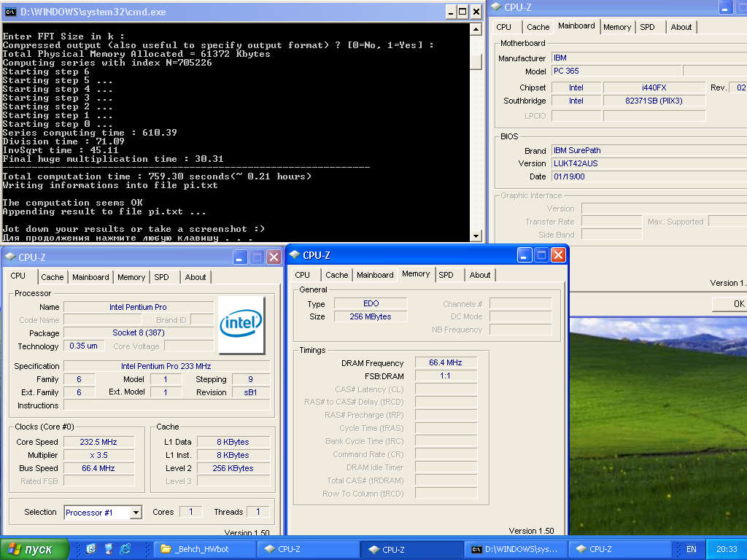Click the 20:33 taskbar clock
The image size is (747, 560).
[726, 549]
